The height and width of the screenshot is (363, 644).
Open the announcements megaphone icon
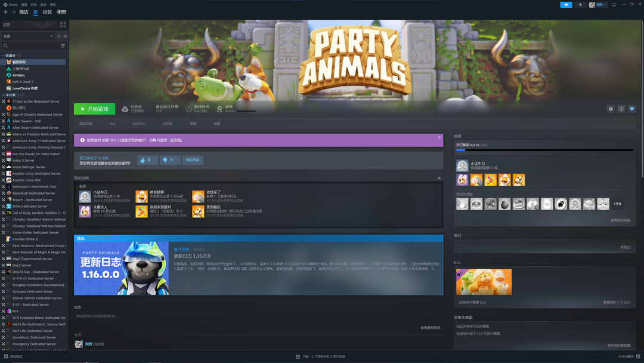(566, 5)
